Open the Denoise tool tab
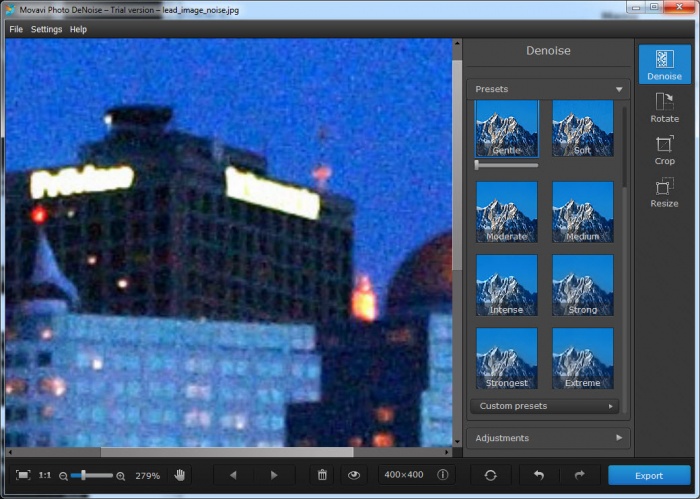 [x=664, y=64]
